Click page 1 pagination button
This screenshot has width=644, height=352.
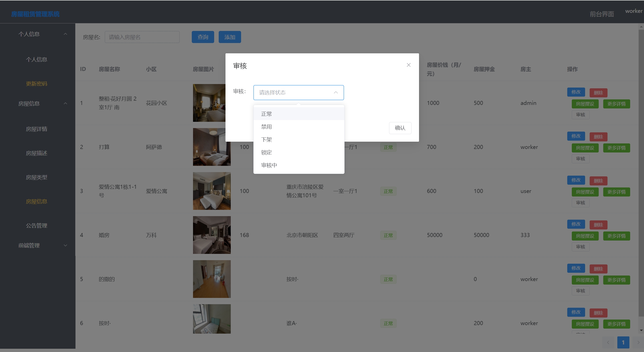[623, 342]
